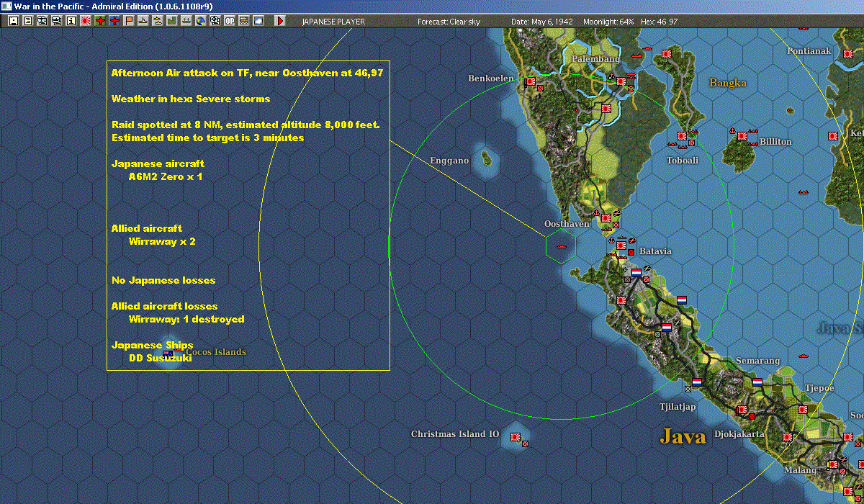Image resolution: width=864 pixels, height=504 pixels.
Task: Click 'No Japanese losses' line
Action: click(x=163, y=280)
